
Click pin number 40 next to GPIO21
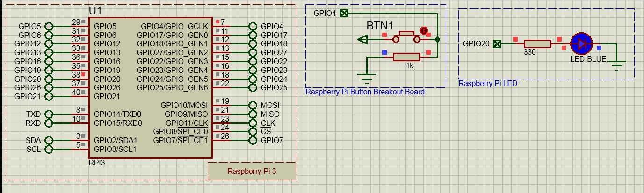pyautogui.click(x=76, y=92)
